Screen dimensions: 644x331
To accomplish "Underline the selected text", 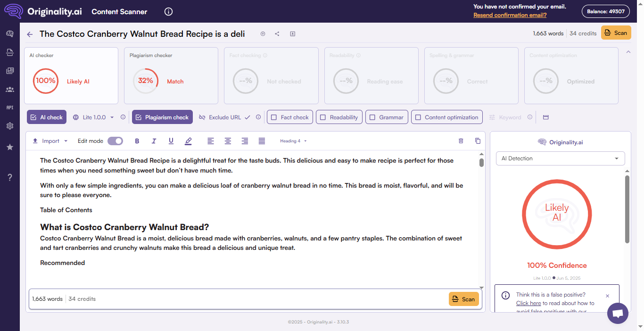I will pos(171,141).
